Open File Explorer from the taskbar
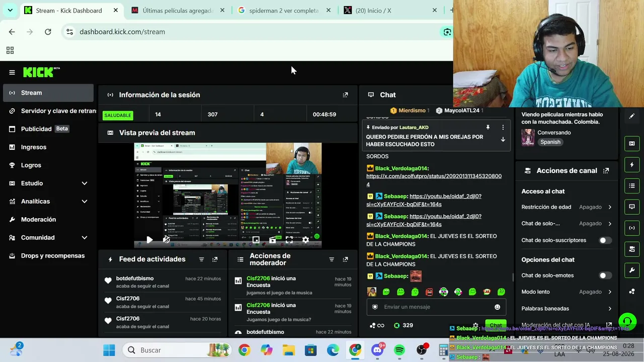Viewport: 644px width, 362px height. coord(288,350)
